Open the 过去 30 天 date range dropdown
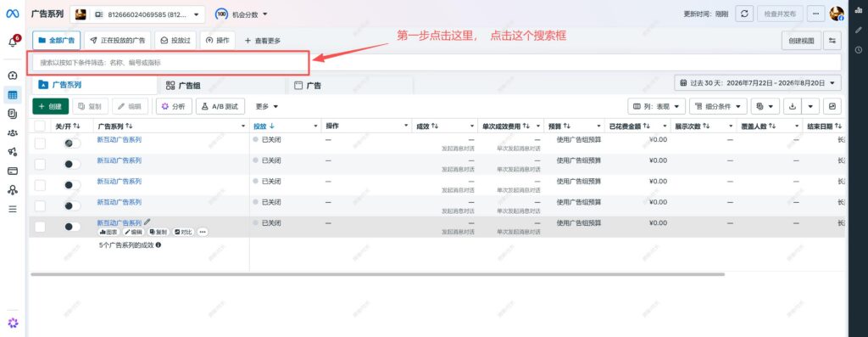The height and width of the screenshot is (337, 868). 758,83
